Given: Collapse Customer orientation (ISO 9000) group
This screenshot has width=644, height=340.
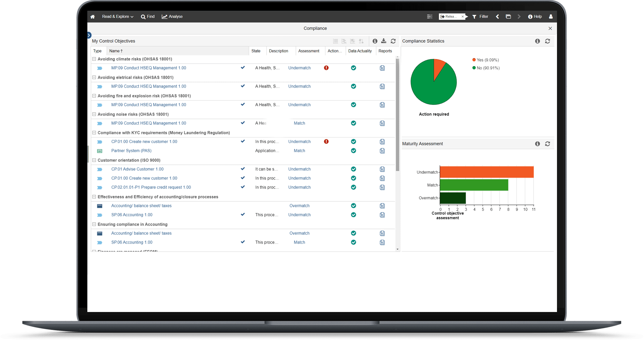Looking at the screenshot, I should click(x=94, y=160).
